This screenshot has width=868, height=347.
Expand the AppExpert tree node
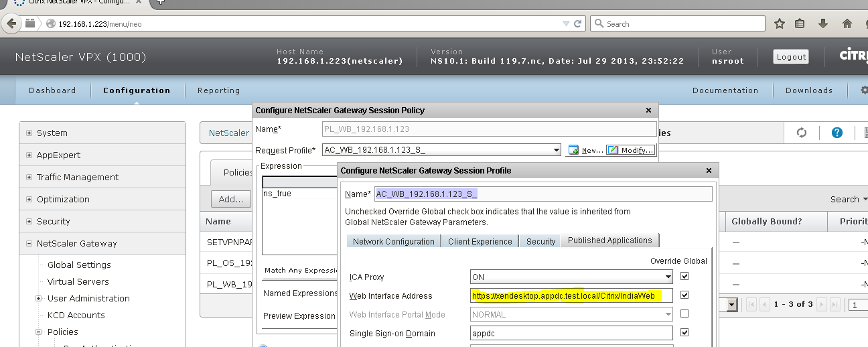(x=29, y=155)
